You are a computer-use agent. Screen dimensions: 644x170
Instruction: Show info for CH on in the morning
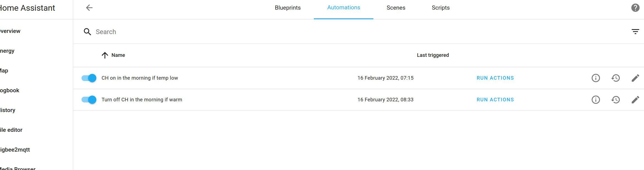[x=596, y=78]
